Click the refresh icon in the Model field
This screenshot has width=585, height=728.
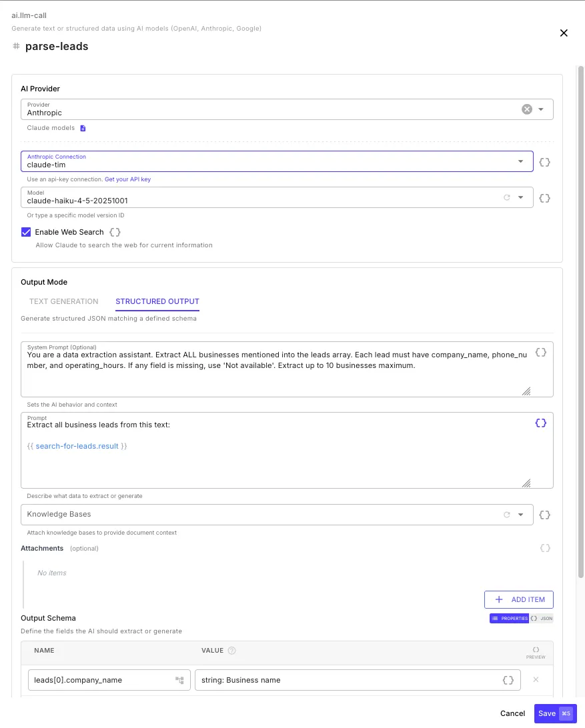click(508, 197)
